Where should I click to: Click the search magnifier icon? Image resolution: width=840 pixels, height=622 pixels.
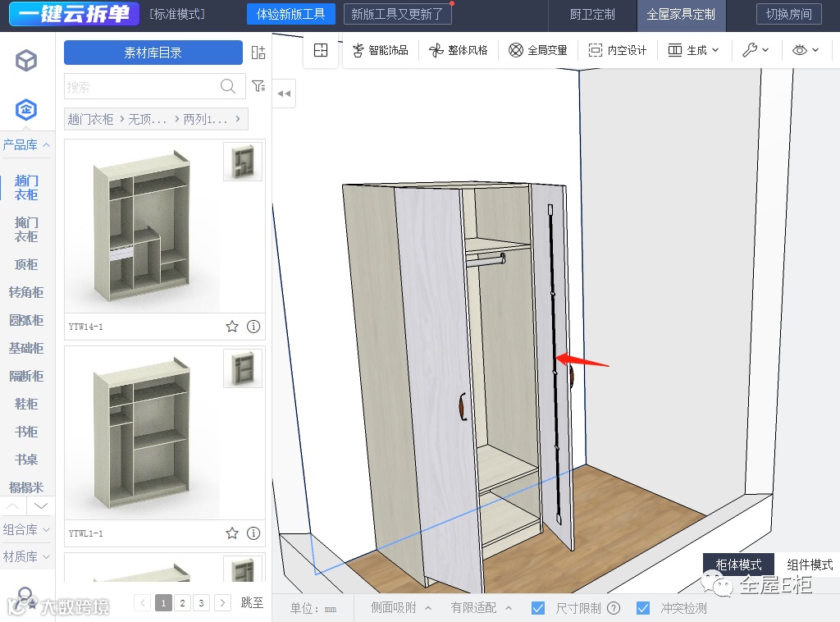(228, 86)
